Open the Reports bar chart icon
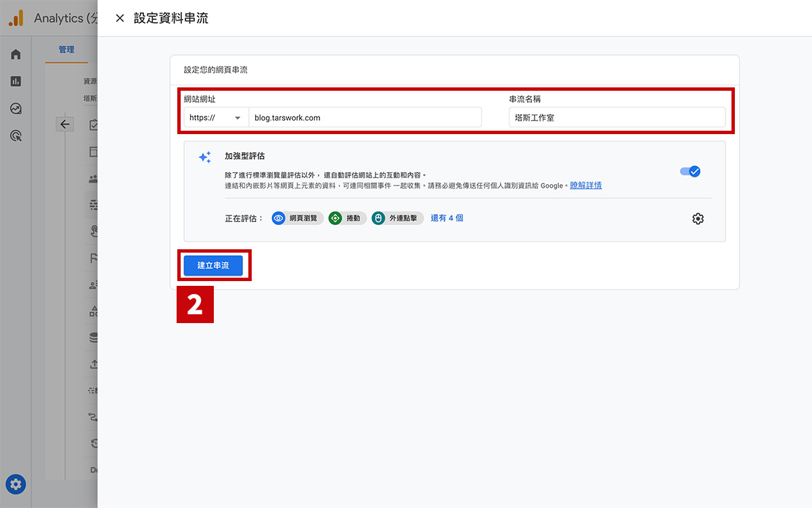The height and width of the screenshot is (508, 812). 16,81
